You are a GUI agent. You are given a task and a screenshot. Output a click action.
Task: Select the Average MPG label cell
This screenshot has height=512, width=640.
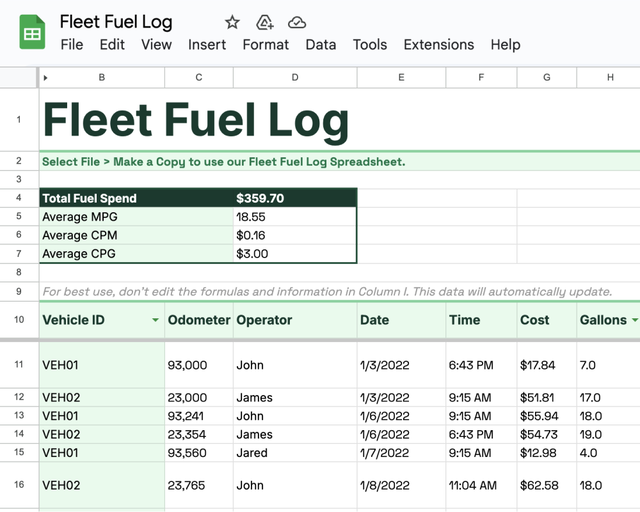click(136, 217)
